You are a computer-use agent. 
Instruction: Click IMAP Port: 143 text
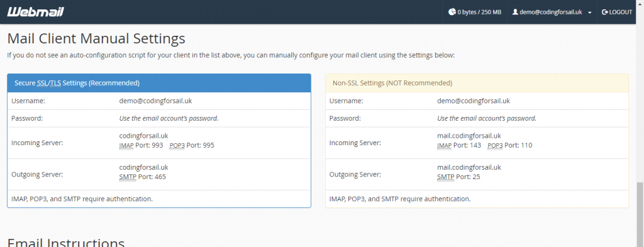click(x=458, y=145)
